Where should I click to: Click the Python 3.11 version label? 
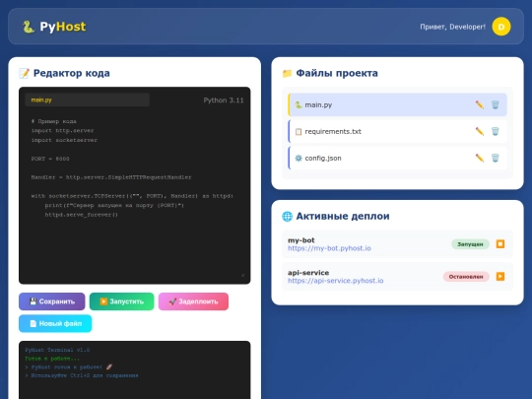coord(224,100)
